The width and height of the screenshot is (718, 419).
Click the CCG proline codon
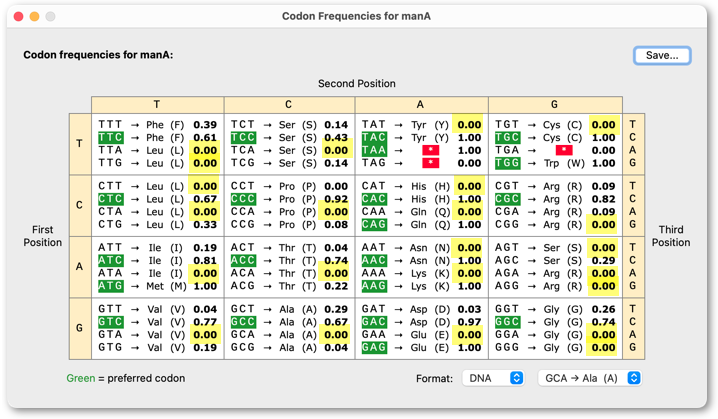[243, 225]
